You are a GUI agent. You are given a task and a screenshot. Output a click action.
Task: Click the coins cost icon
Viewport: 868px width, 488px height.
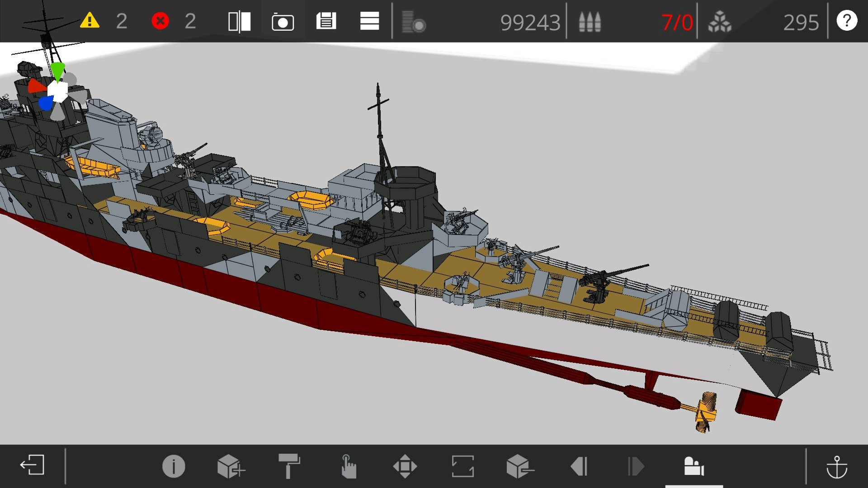pyautogui.click(x=413, y=22)
